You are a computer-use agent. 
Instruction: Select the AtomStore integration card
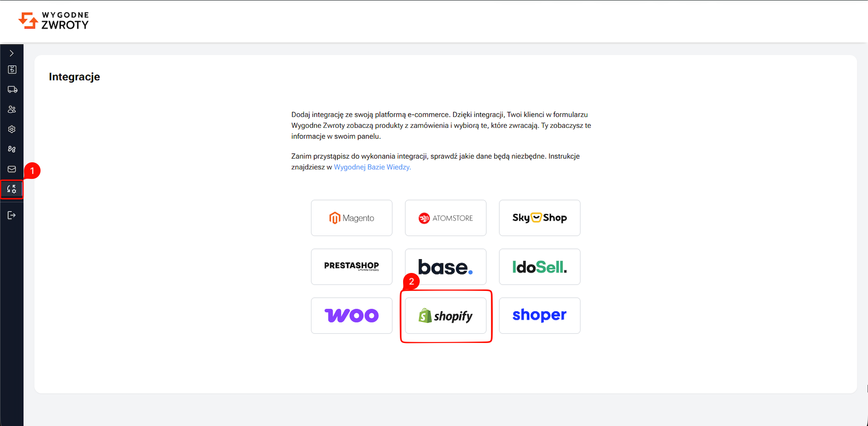446,218
